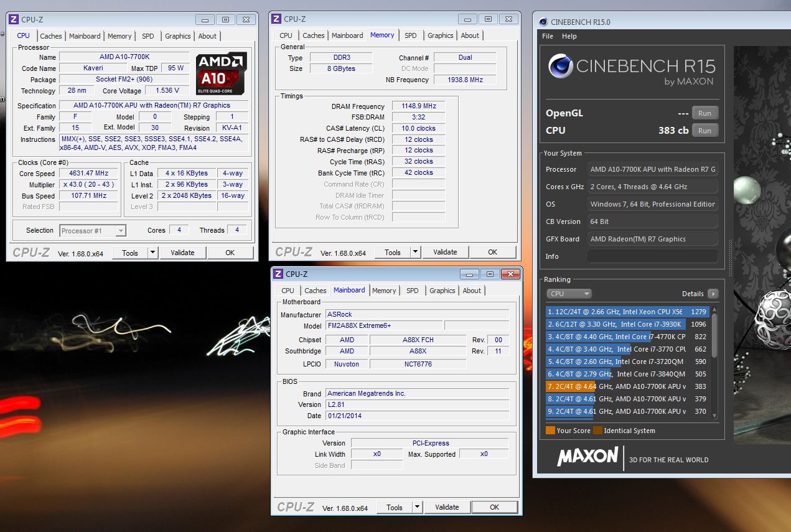Select the Xeon X5650 ranking row scoring 1279

point(627,312)
